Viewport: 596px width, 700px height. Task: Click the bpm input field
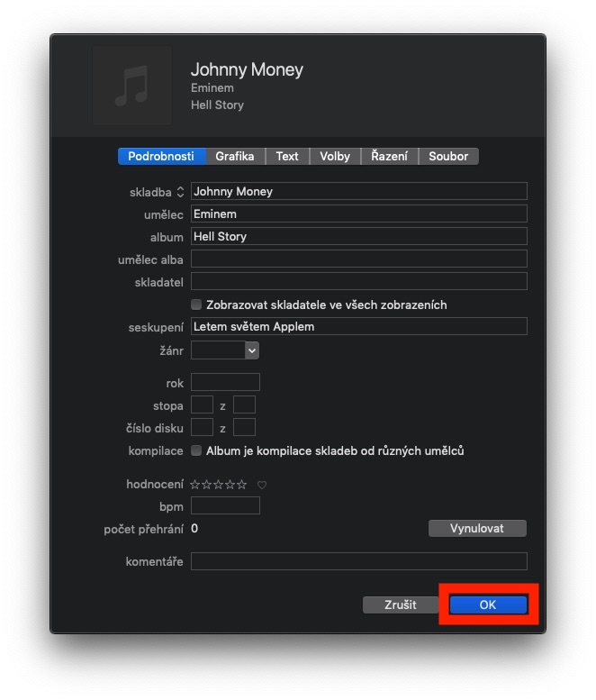(225, 505)
